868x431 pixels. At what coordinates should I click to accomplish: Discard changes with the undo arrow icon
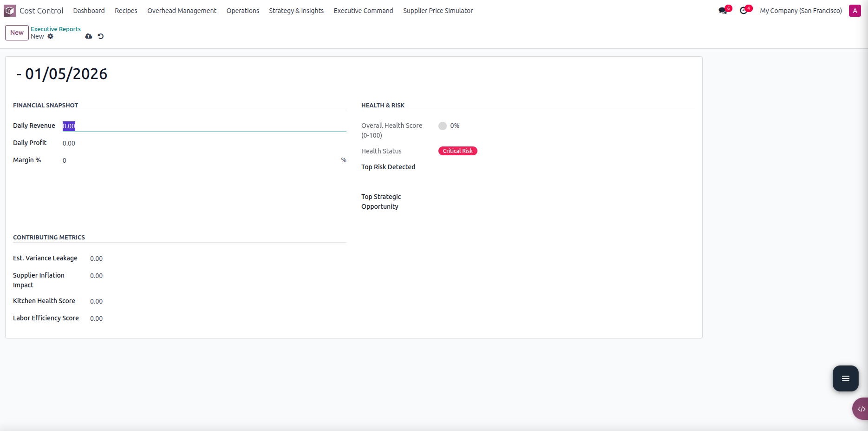101,36
